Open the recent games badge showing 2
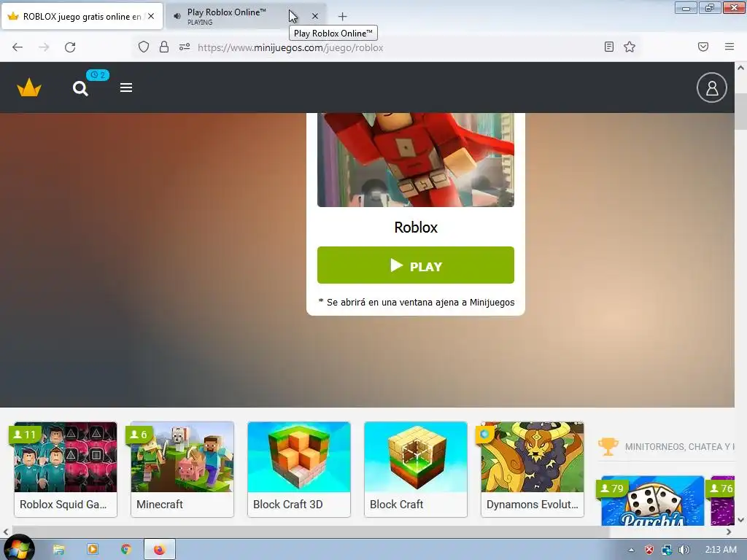The width and height of the screenshot is (747, 560). tap(98, 75)
